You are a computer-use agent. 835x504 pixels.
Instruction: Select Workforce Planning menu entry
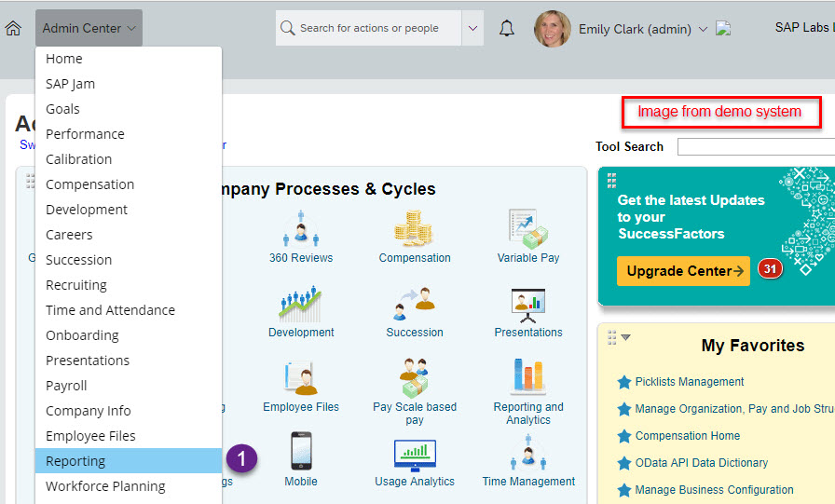[129, 486]
